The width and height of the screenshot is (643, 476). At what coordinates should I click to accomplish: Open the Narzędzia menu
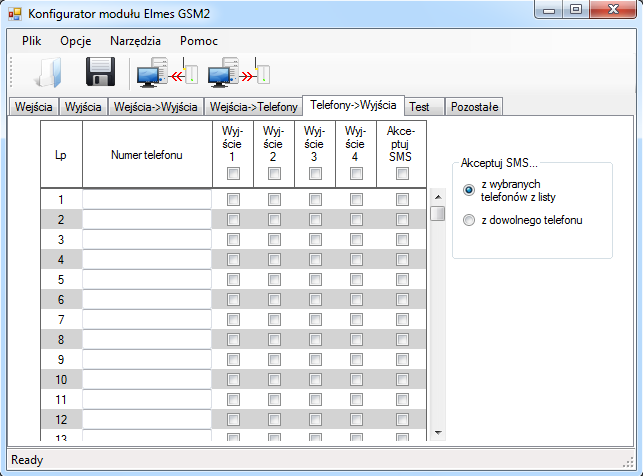(x=135, y=41)
